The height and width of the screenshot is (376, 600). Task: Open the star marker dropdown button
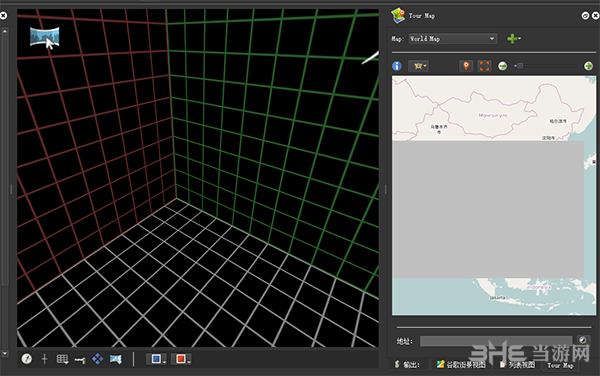click(x=419, y=66)
